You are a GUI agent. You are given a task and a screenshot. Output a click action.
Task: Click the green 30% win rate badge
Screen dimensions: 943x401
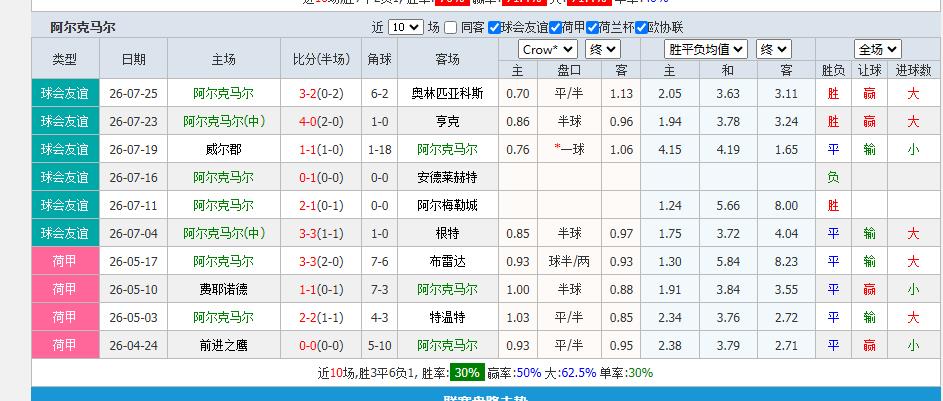pos(467,373)
